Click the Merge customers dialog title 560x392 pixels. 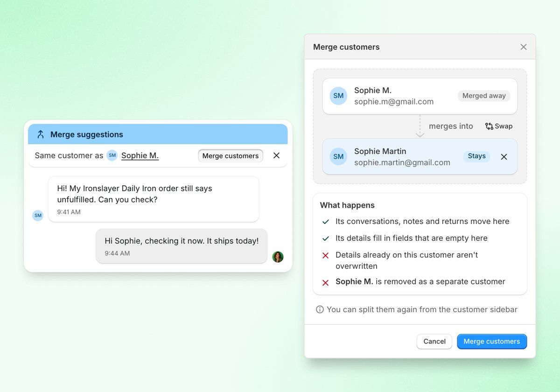346,47
